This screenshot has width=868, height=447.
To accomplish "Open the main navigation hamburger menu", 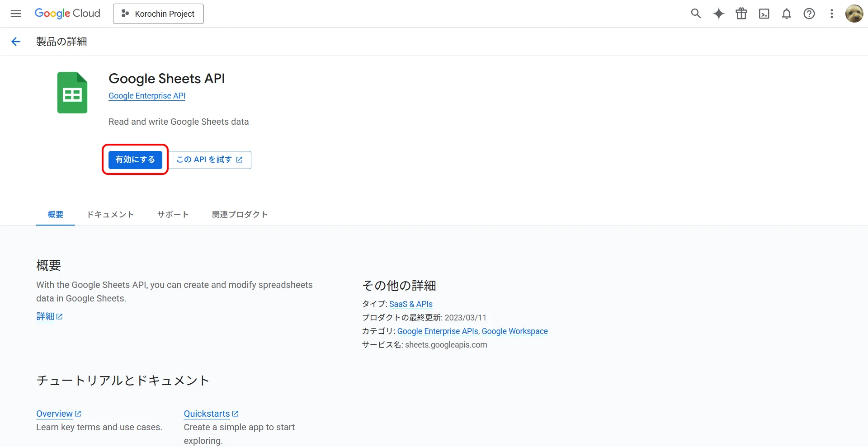I will [x=16, y=14].
